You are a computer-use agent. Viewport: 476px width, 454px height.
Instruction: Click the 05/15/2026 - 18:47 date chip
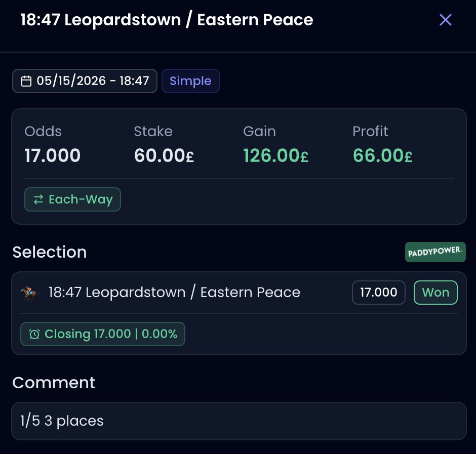85,81
